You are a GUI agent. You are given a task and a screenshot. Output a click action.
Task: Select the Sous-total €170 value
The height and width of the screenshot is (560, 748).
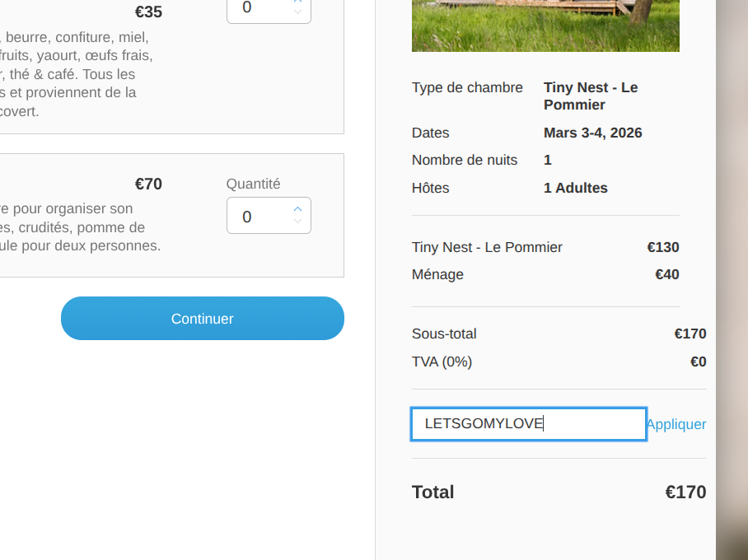[x=690, y=334]
